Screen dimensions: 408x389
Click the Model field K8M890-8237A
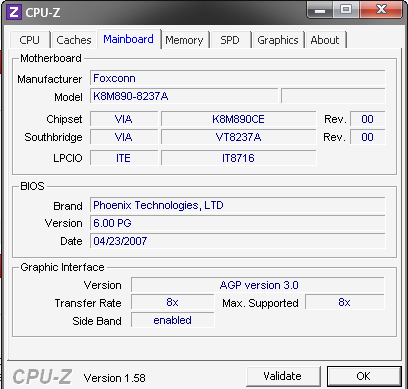point(184,96)
